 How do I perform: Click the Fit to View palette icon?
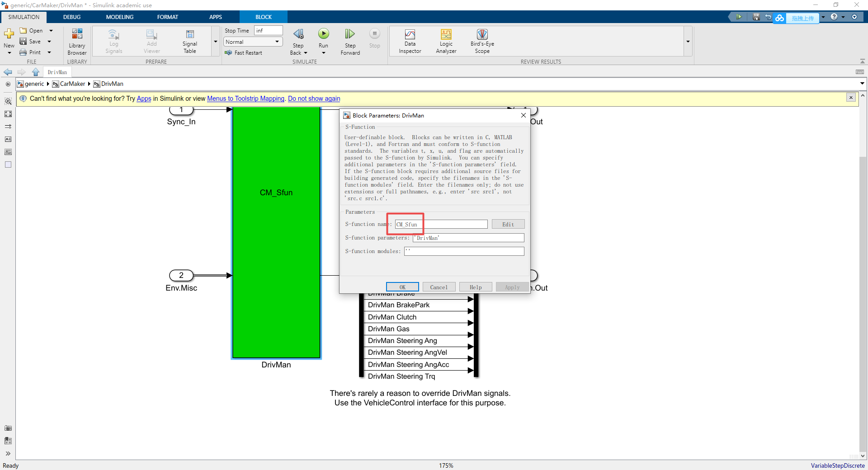pos(8,114)
